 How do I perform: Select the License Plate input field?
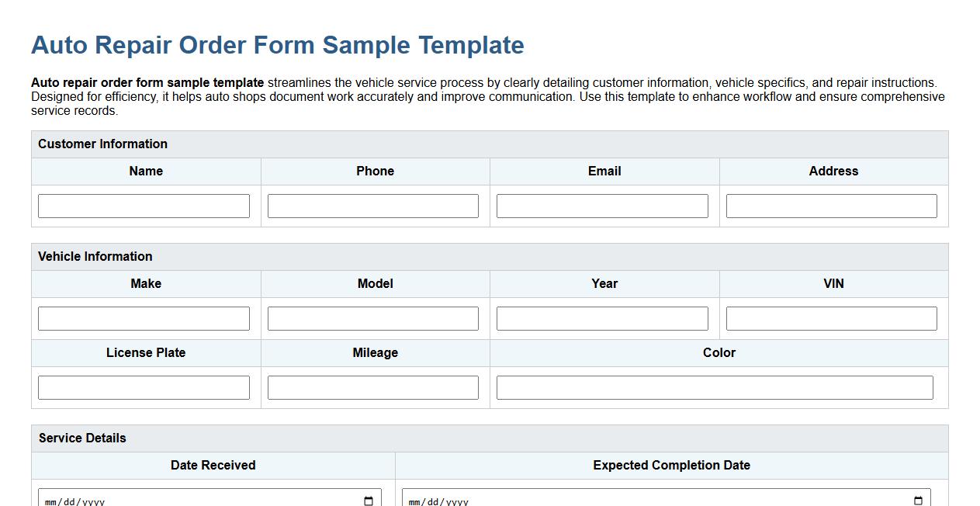click(144, 386)
